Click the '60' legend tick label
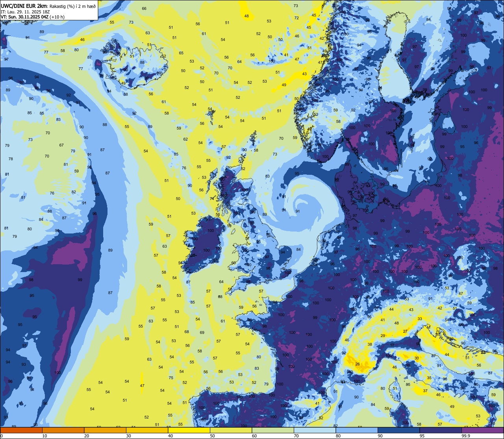The image size is (504, 439). coord(254,436)
